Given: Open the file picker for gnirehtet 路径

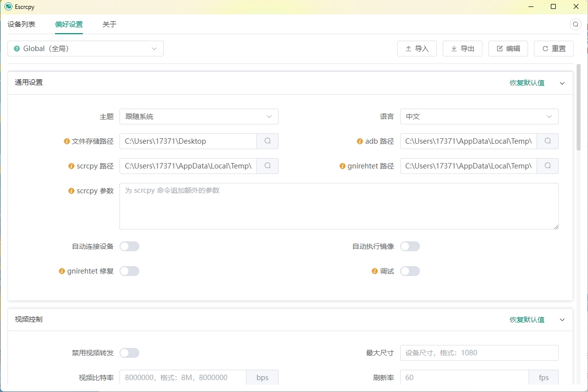Looking at the screenshot, I should pyautogui.click(x=547, y=166).
